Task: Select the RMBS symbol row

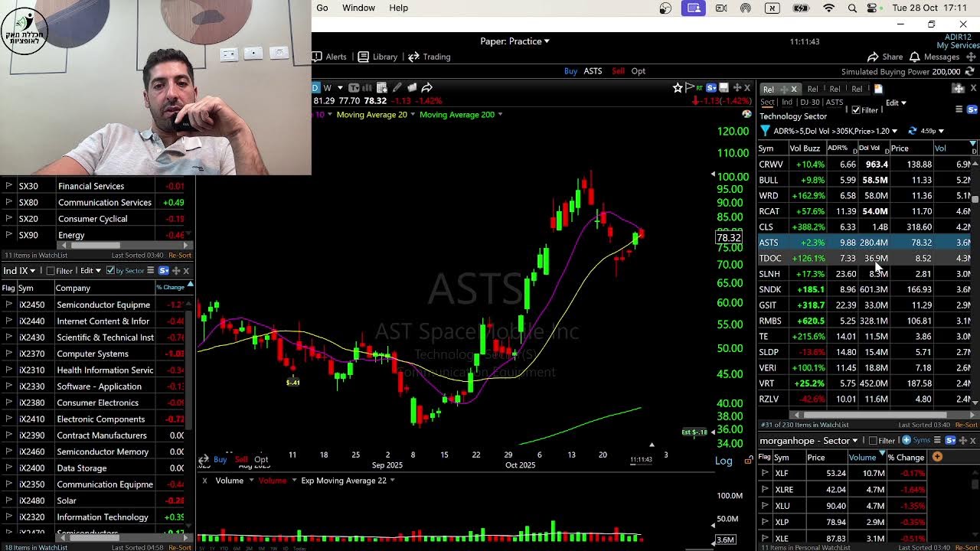Action: click(x=865, y=321)
